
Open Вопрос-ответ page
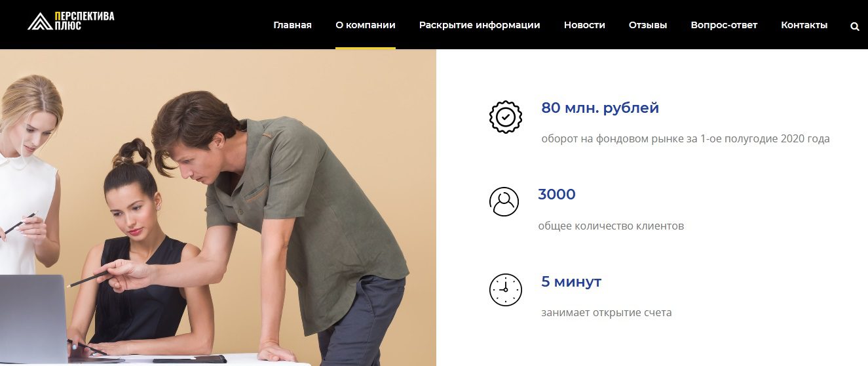(x=724, y=25)
